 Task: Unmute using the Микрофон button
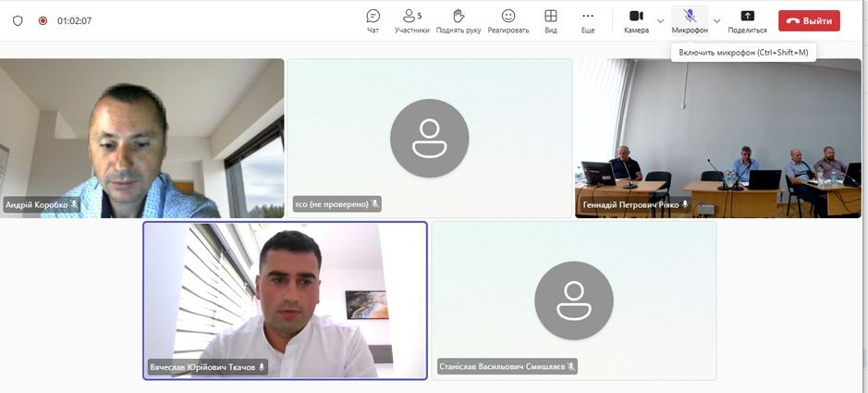(690, 20)
